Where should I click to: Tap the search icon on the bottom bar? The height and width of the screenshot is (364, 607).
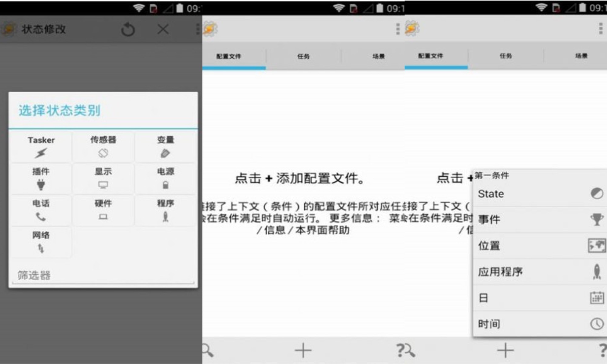(208, 349)
